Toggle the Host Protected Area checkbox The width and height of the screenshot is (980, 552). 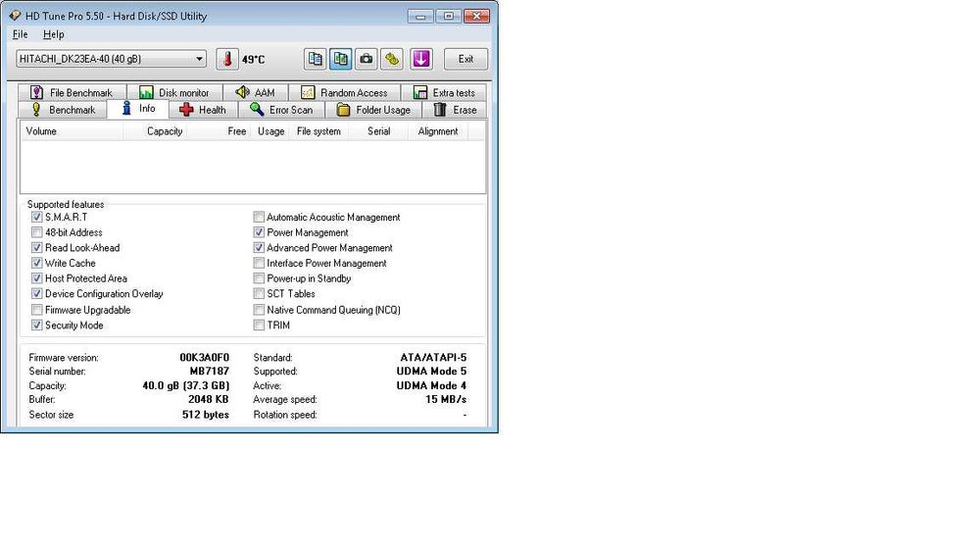(x=37, y=278)
